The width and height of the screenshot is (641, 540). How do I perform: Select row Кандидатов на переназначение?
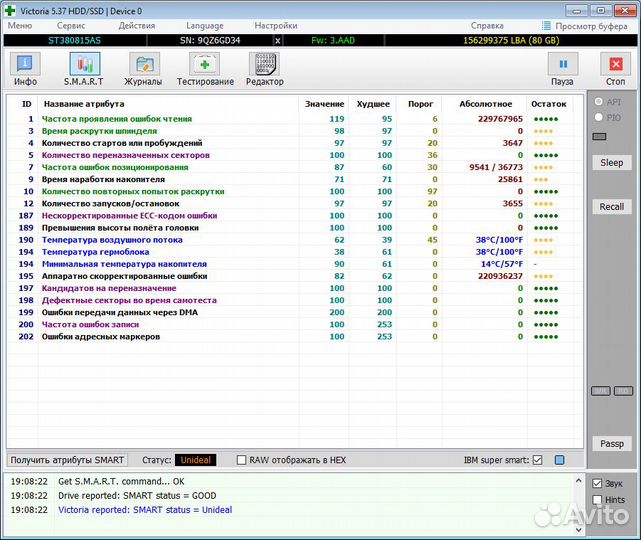click(295, 288)
